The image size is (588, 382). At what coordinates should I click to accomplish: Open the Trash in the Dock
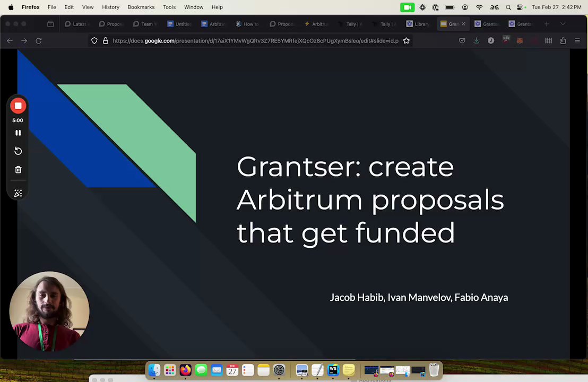click(x=434, y=370)
